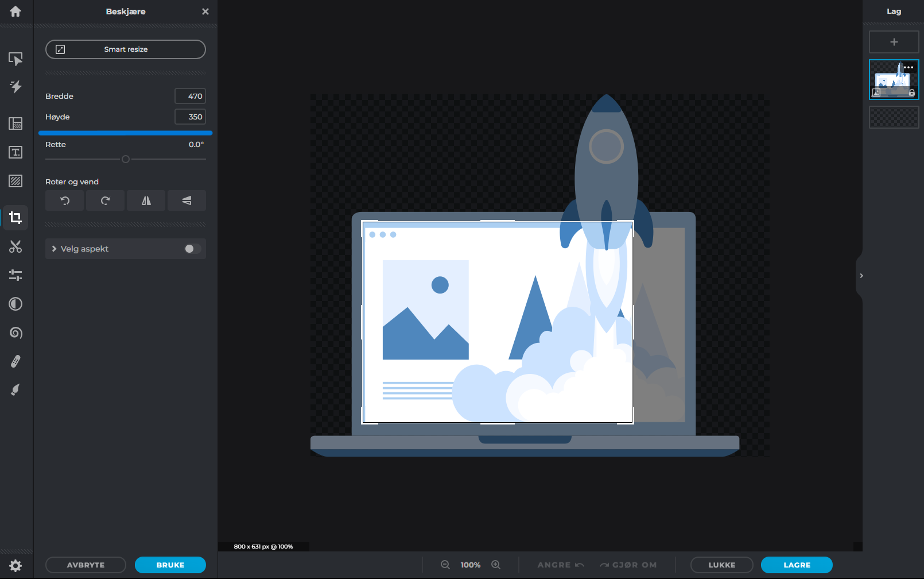
Task: Open layer options three-dot menu
Action: click(x=909, y=68)
